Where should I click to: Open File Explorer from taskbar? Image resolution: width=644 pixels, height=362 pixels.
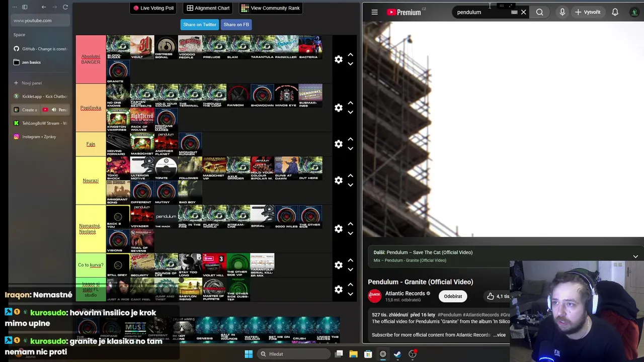pos(354,354)
